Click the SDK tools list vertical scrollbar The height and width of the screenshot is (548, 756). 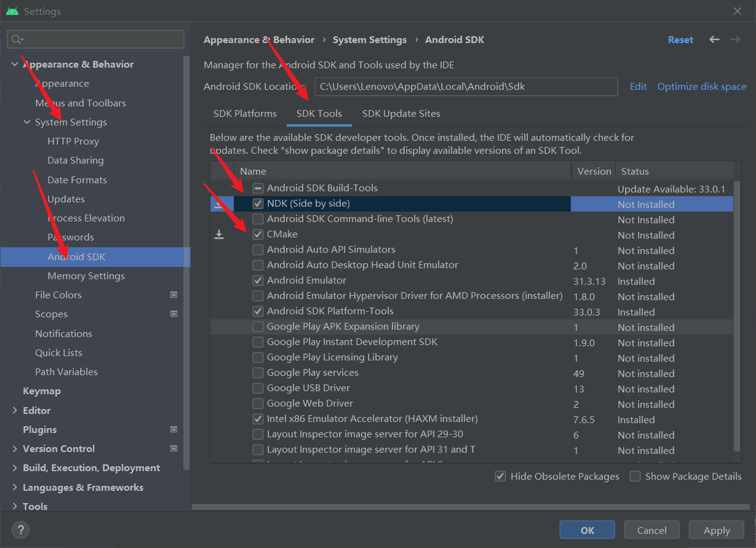click(x=736, y=308)
